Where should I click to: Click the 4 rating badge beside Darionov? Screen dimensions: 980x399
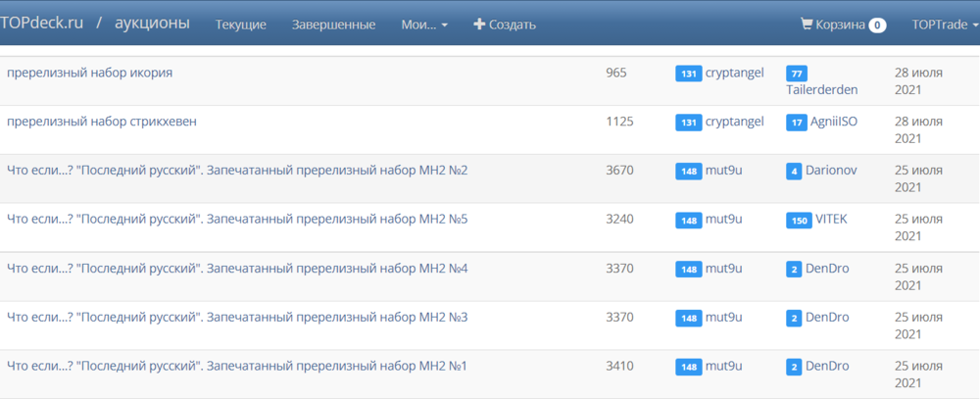(x=794, y=172)
